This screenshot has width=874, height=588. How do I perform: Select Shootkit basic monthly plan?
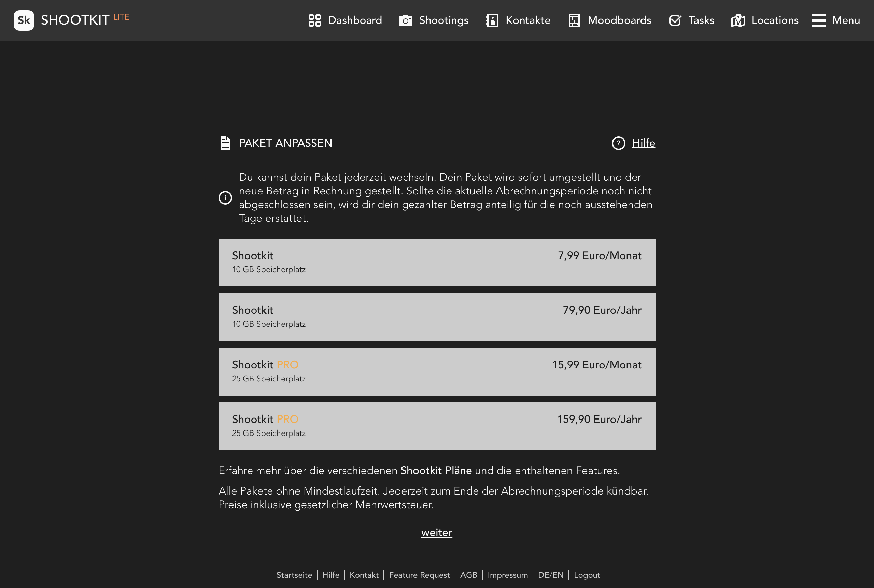pos(437,262)
